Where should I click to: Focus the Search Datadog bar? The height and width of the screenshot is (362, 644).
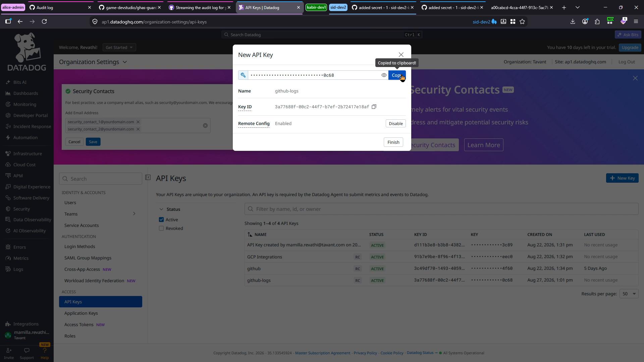point(322,35)
